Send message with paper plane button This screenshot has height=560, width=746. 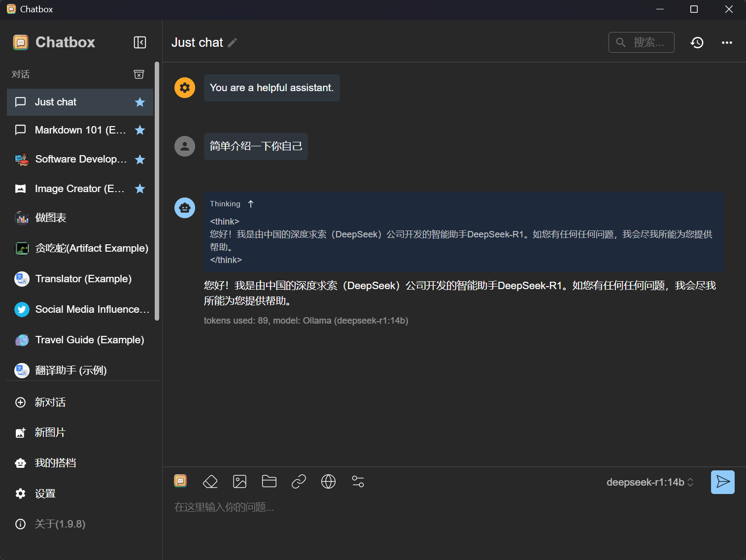(x=723, y=482)
